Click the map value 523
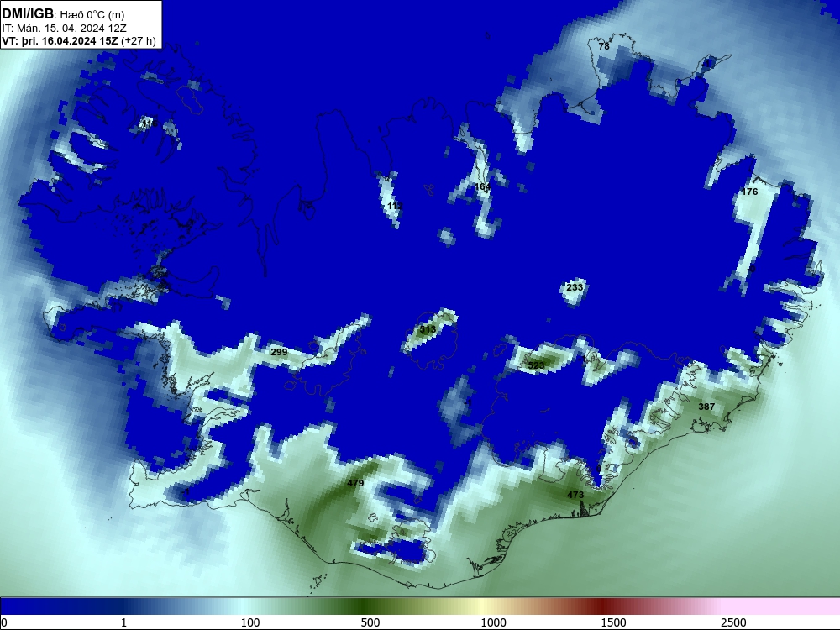This screenshot has height=630, width=840. coord(536,366)
